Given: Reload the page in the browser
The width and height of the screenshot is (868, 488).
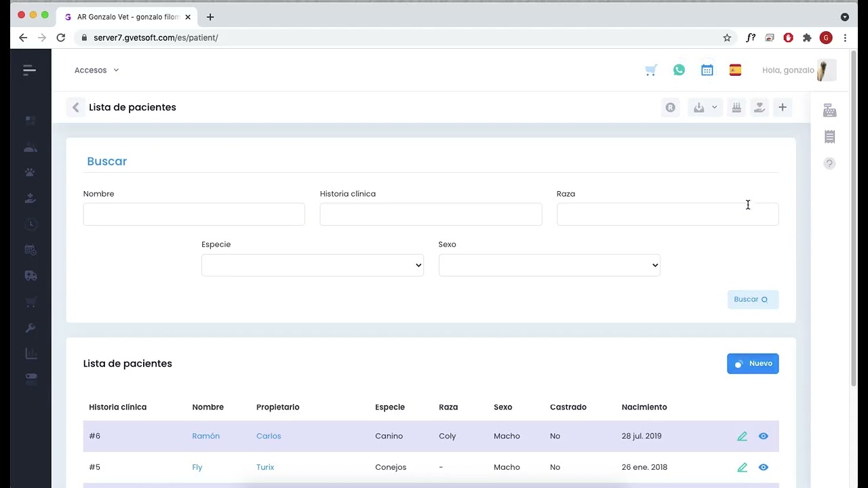Looking at the screenshot, I should (x=60, y=38).
